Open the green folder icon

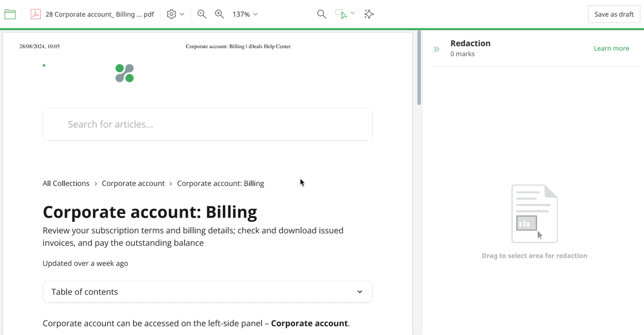pos(10,14)
